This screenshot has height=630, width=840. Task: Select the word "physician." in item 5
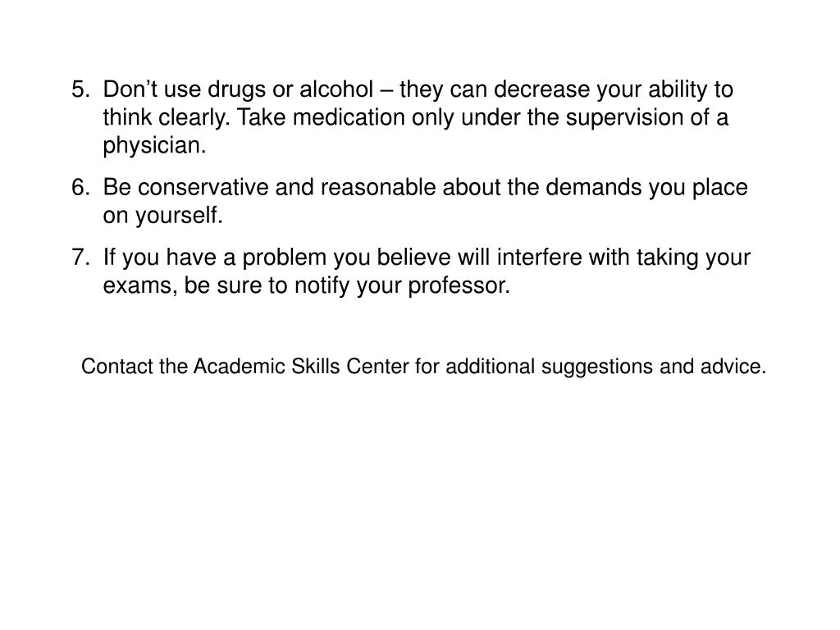point(154,147)
